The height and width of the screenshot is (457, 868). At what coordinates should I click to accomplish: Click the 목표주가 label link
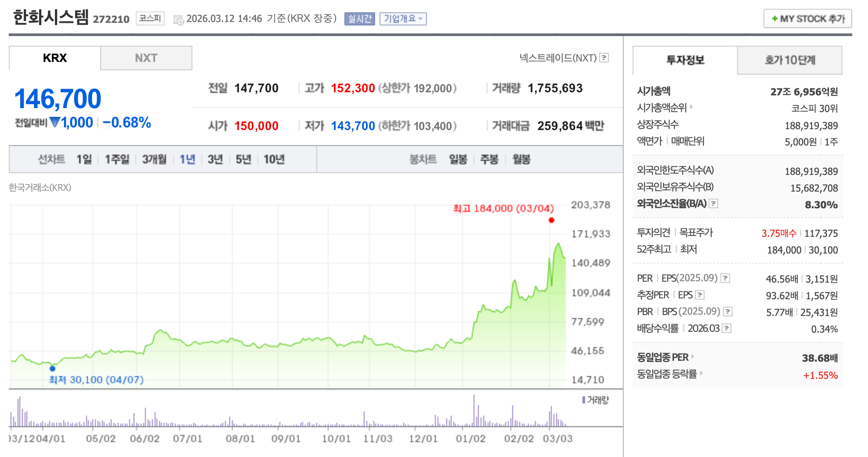click(x=696, y=232)
